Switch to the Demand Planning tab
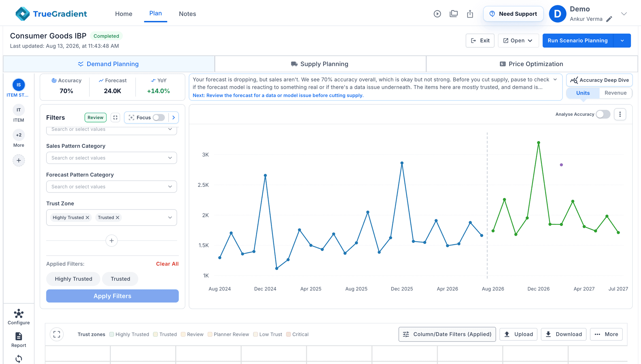This screenshot has height=364, width=641. pyautogui.click(x=109, y=64)
